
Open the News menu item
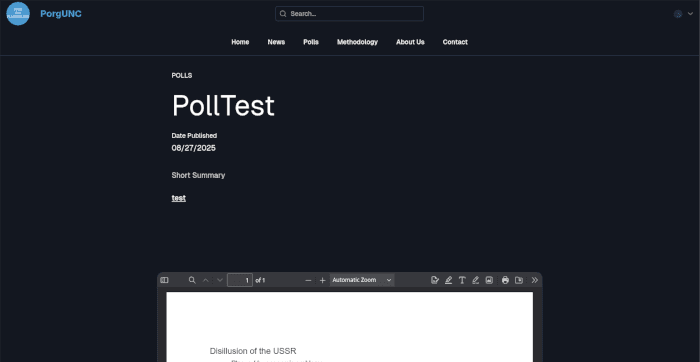click(x=276, y=42)
